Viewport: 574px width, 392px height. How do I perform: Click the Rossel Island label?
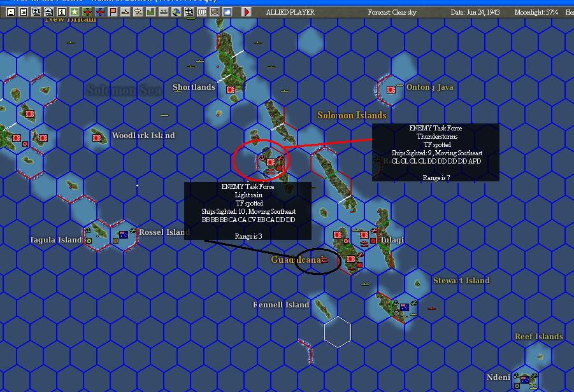point(164,232)
